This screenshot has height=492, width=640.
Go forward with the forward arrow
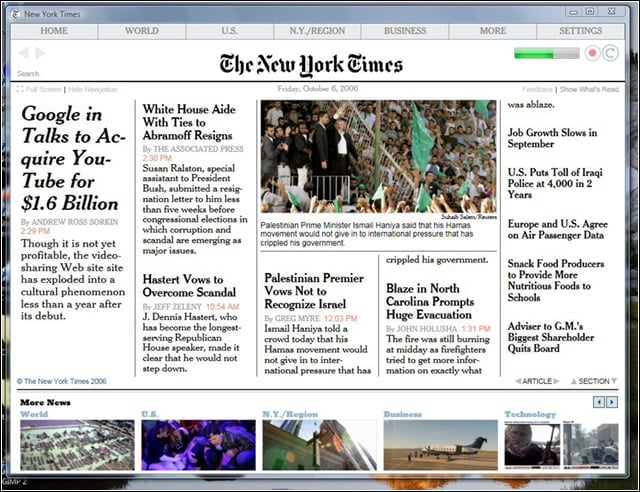coord(40,53)
